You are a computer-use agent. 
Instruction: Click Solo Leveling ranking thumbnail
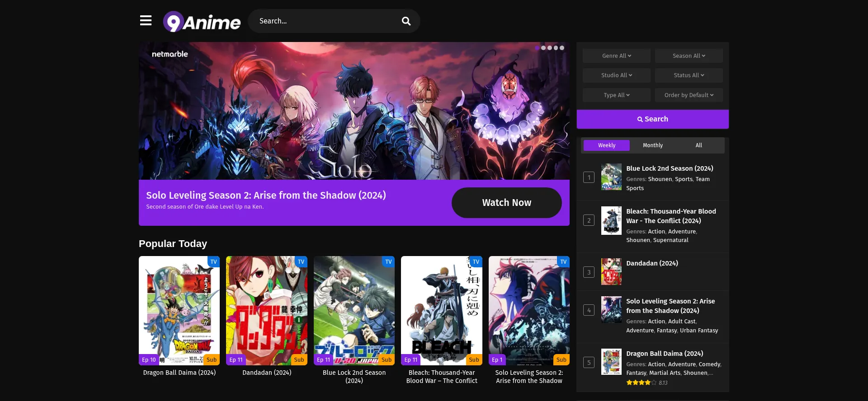tap(611, 309)
